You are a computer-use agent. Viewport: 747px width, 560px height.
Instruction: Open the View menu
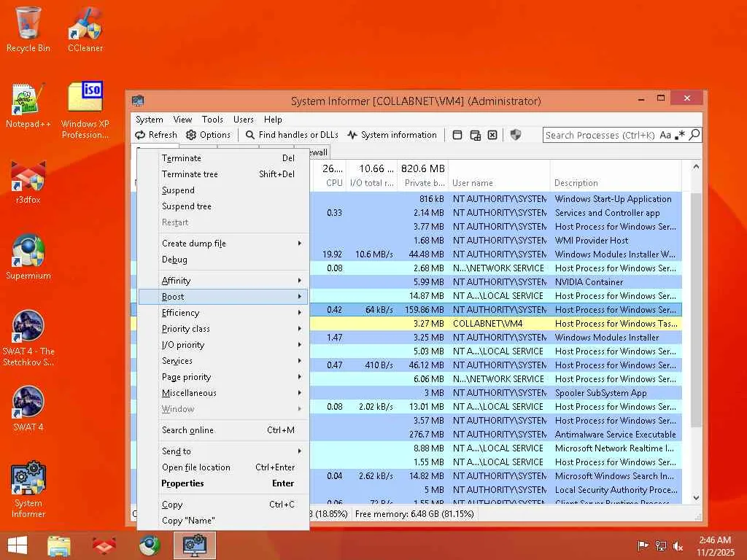tap(182, 120)
